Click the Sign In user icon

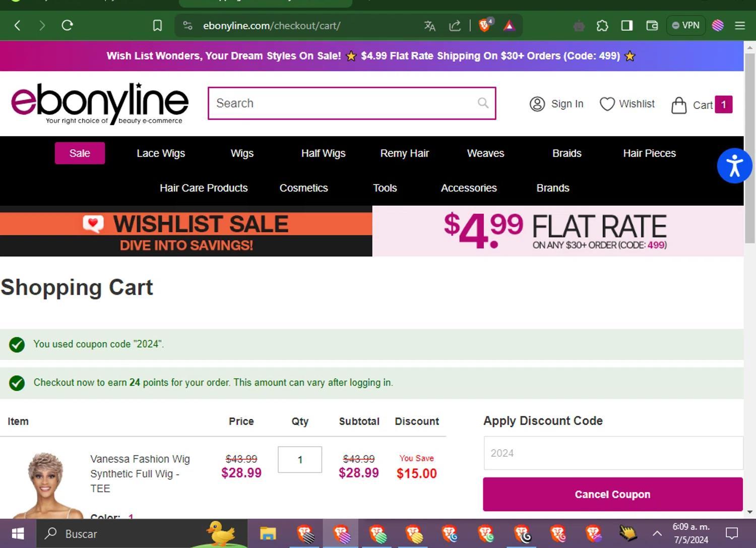coord(537,104)
